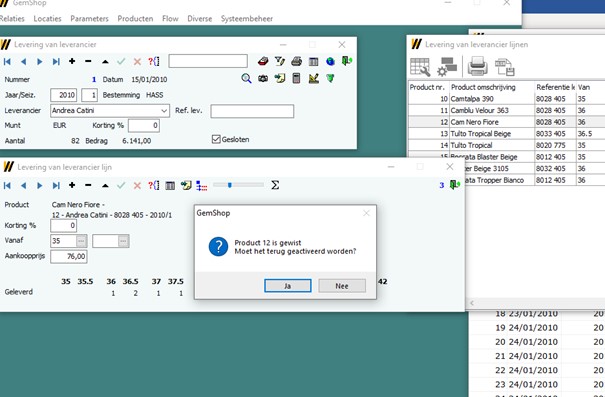
Task: Click the calculator icon in Levering van leverancier
Action: [296, 78]
